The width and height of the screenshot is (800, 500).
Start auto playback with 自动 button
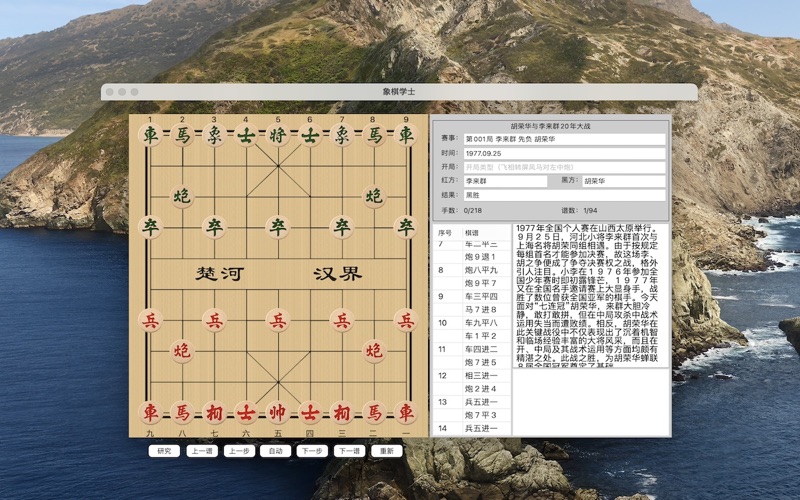pos(276,451)
